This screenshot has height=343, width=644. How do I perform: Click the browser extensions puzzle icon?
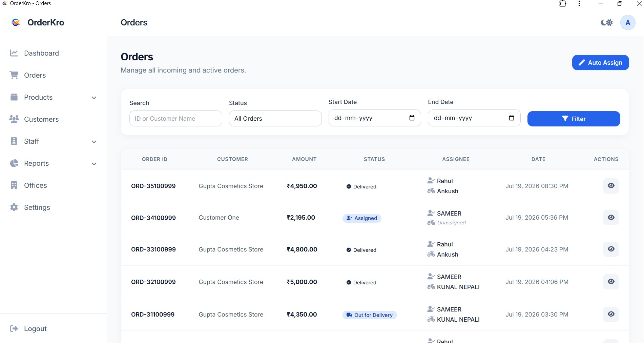coord(563,4)
